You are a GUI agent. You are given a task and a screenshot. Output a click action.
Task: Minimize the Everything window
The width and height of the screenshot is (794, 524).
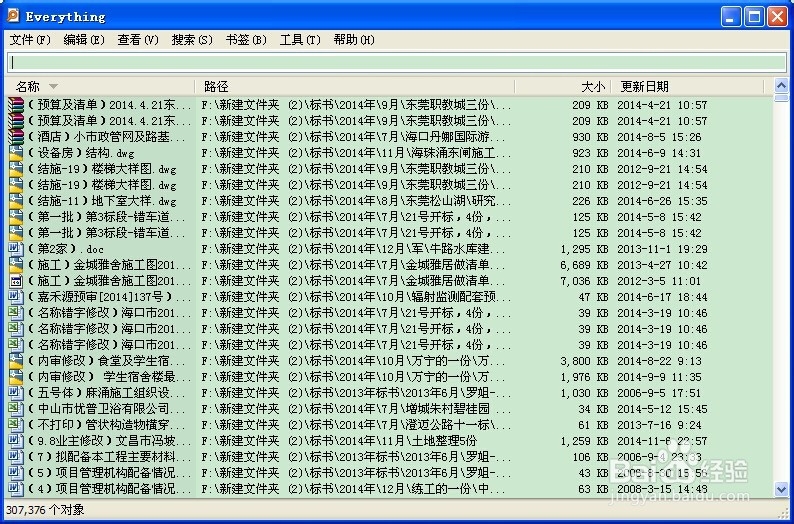pos(730,17)
